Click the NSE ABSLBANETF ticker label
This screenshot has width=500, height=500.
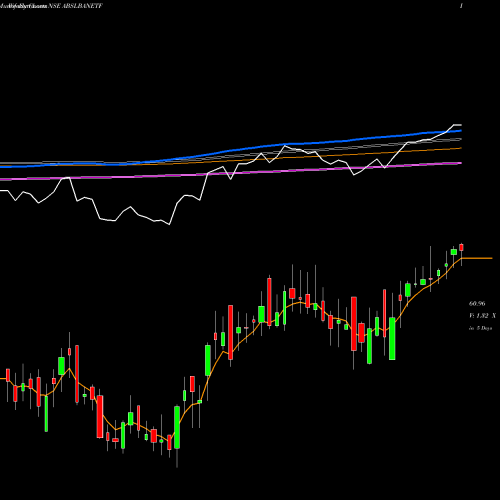pos(75,6)
